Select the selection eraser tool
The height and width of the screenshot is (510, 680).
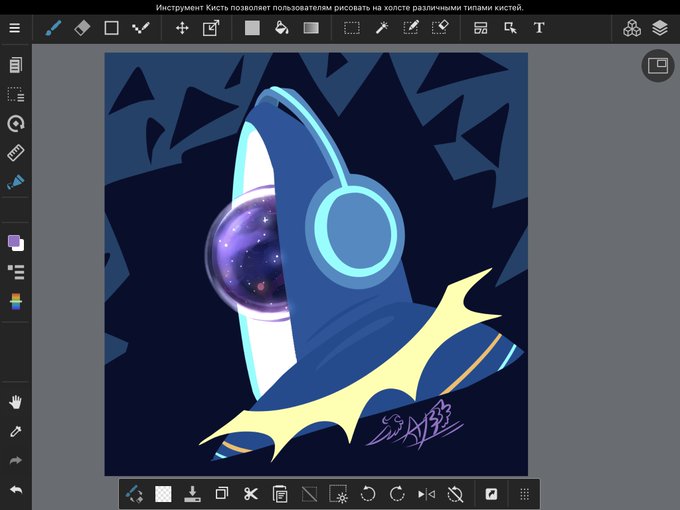pos(439,29)
